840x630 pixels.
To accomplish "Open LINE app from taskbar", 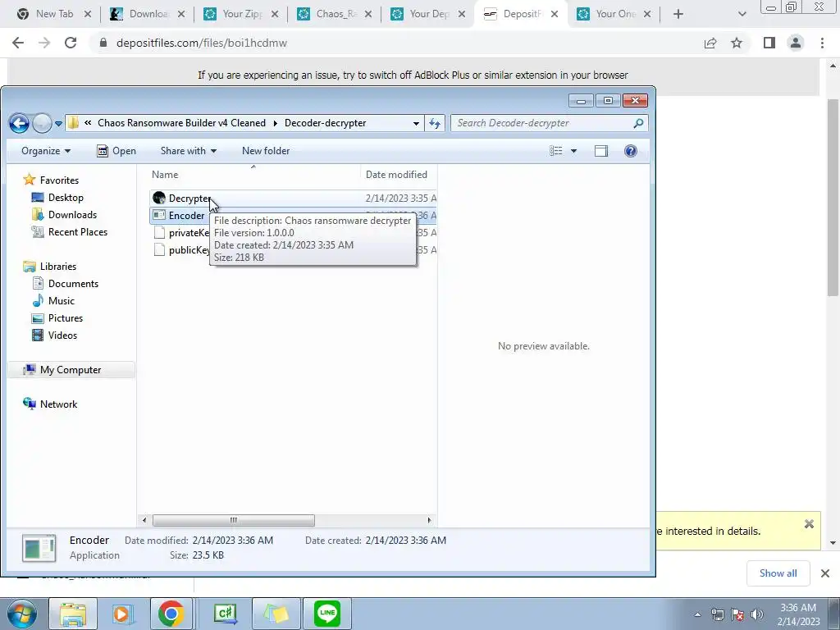I will coord(327,614).
